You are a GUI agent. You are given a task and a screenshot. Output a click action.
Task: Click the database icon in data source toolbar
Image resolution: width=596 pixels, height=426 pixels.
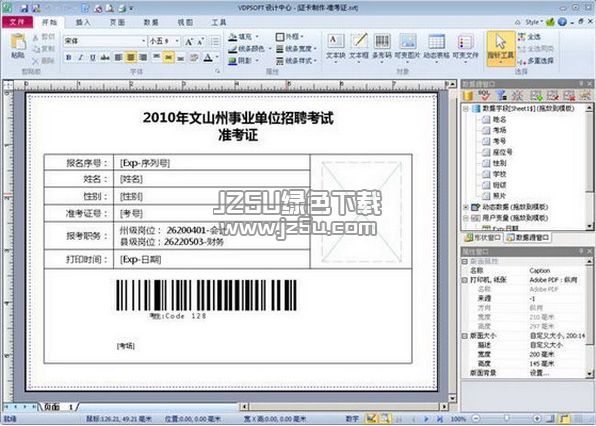point(468,95)
